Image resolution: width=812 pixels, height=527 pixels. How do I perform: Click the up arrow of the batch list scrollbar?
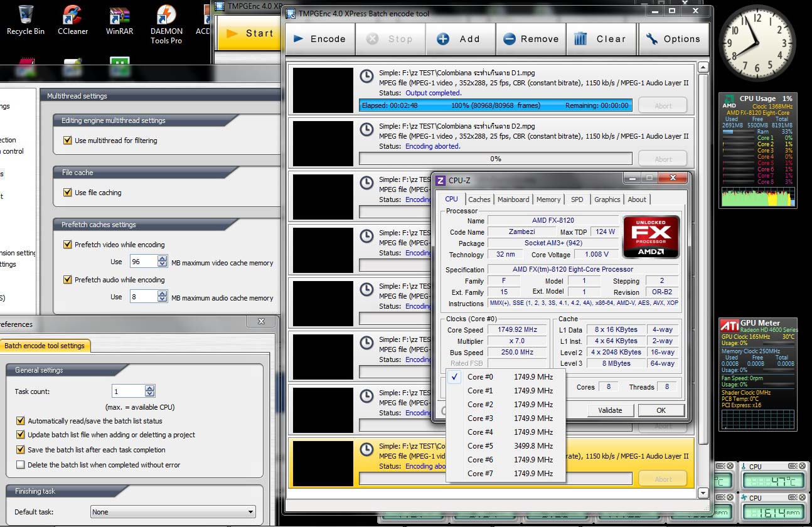coord(703,67)
